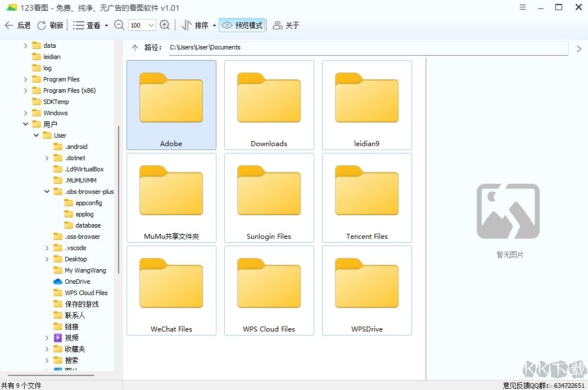Select 联系人 in the folder tree
This screenshot has width=588, height=390.
[69, 315]
